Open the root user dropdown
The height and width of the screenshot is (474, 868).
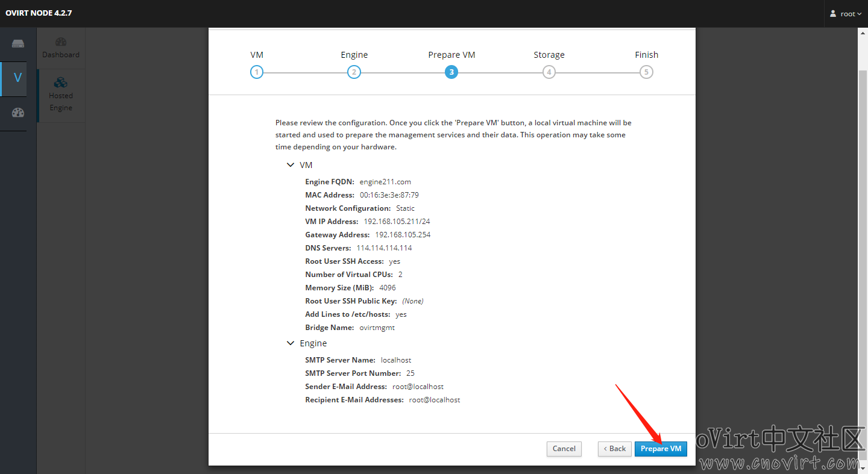pyautogui.click(x=846, y=13)
